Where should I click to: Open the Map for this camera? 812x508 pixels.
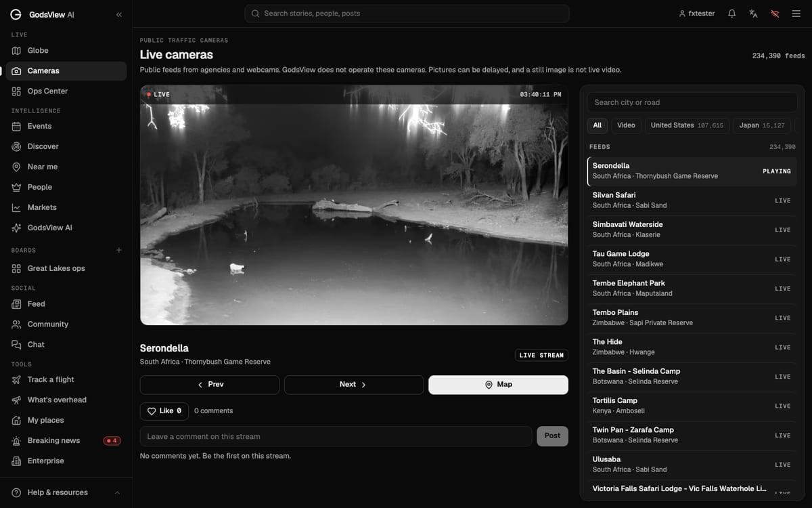point(498,385)
